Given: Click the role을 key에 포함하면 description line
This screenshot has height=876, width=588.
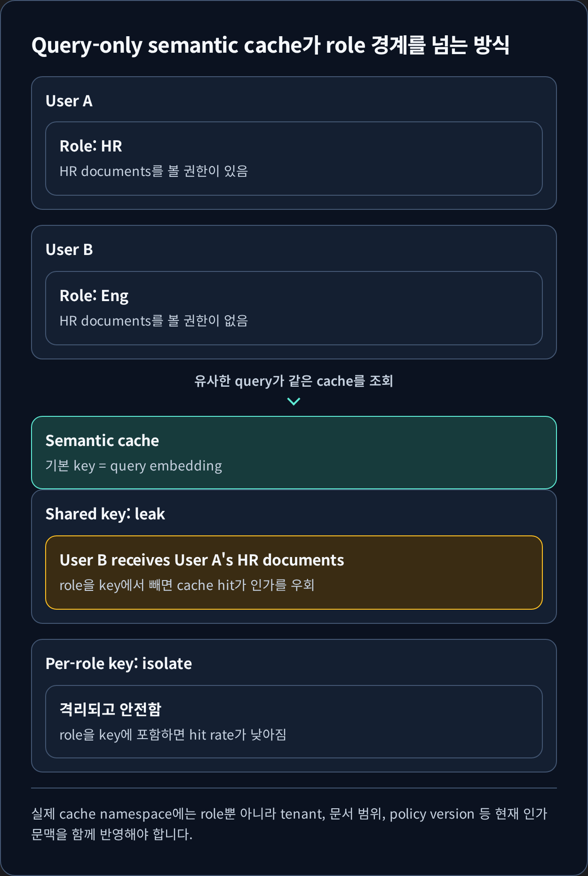Looking at the screenshot, I should (x=173, y=735).
